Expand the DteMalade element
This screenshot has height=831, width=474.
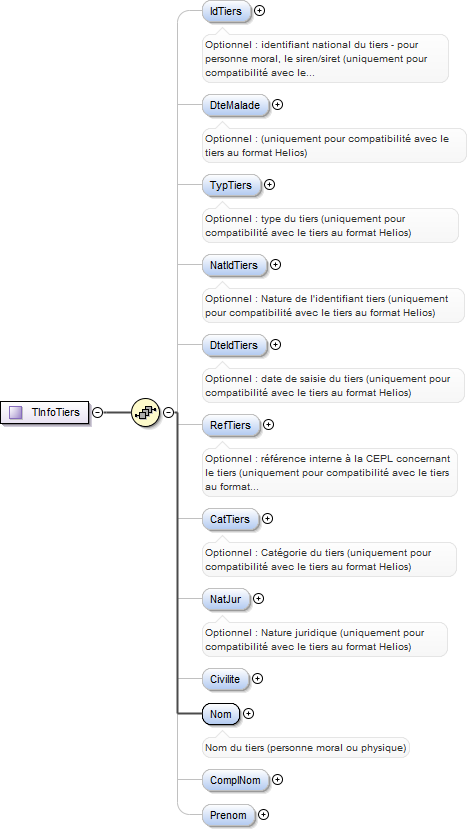[x=277, y=105]
